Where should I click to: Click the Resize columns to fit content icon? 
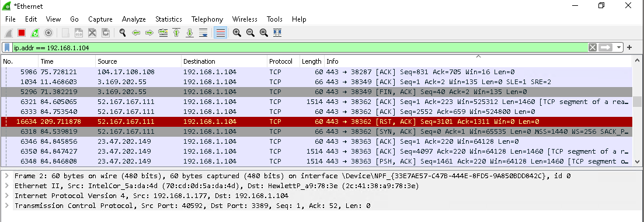277,33
